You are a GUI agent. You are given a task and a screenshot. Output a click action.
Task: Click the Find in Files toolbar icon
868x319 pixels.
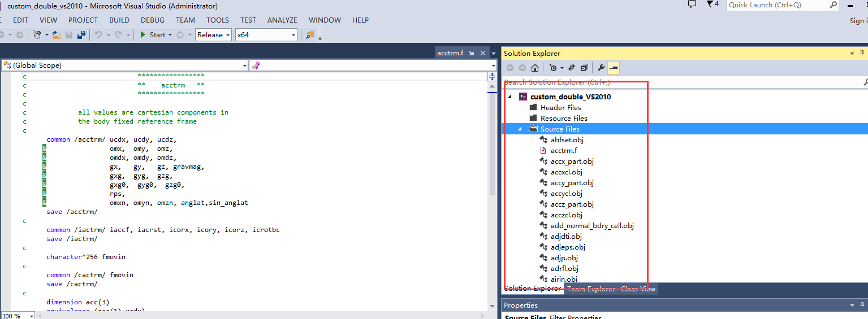click(x=310, y=35)
